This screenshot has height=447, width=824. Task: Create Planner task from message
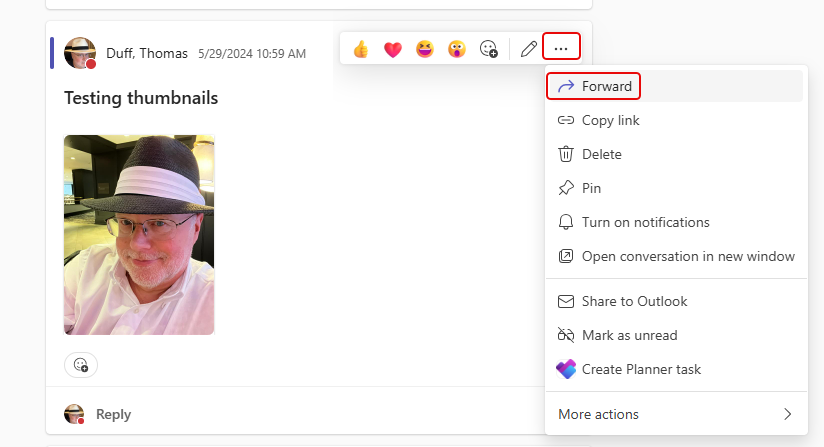pyautogui.click(x=641, y=369)
